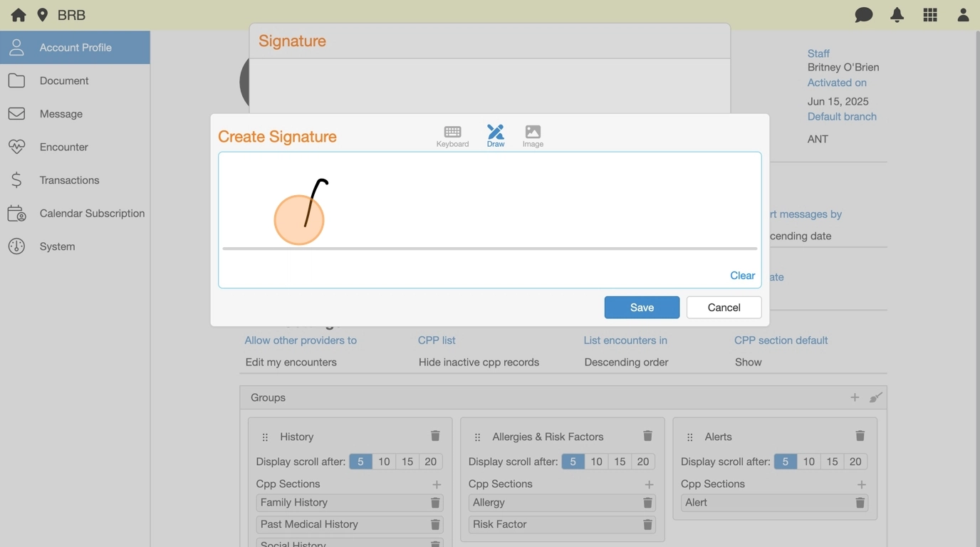This screenshot has width=980, height=547.
Task: Add a Cpp Section to Alerts group
Action: [861, 484]
